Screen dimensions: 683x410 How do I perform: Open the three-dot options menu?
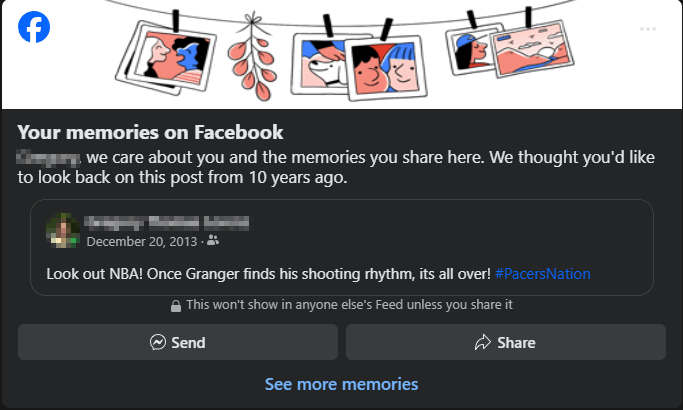(648, 29)
